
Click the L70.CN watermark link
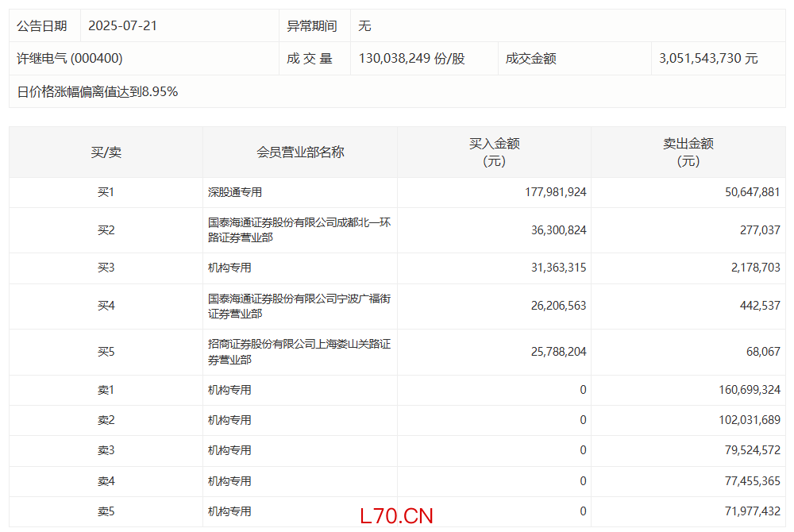(396, 516)
